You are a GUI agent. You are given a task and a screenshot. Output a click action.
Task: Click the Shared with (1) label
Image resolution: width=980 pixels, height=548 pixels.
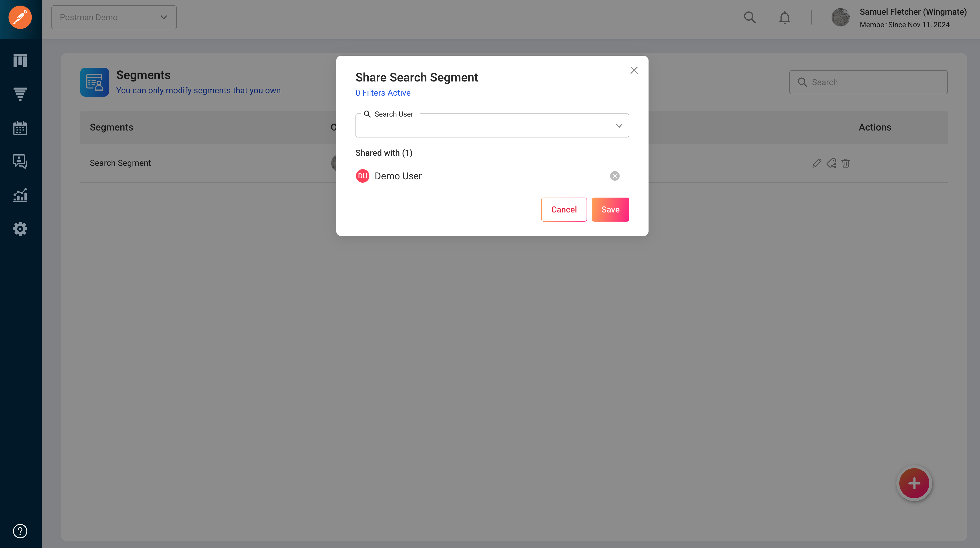pos(384,153)
